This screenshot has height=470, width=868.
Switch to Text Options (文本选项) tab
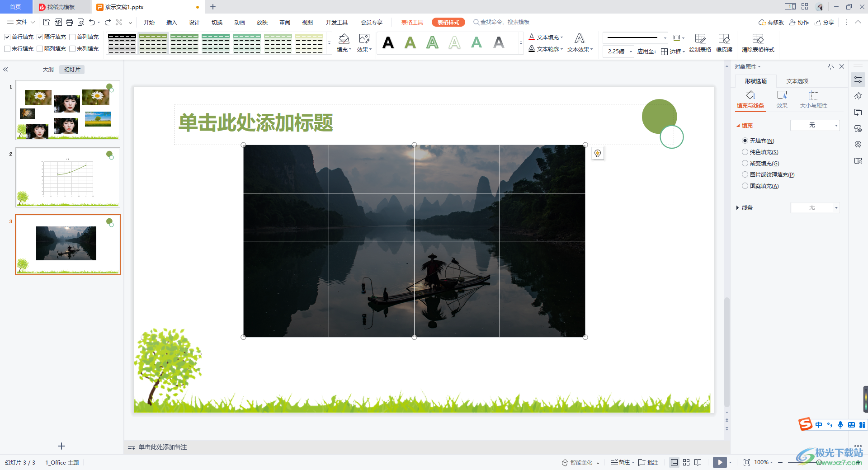pyautogui.click(x=797, y=81)
